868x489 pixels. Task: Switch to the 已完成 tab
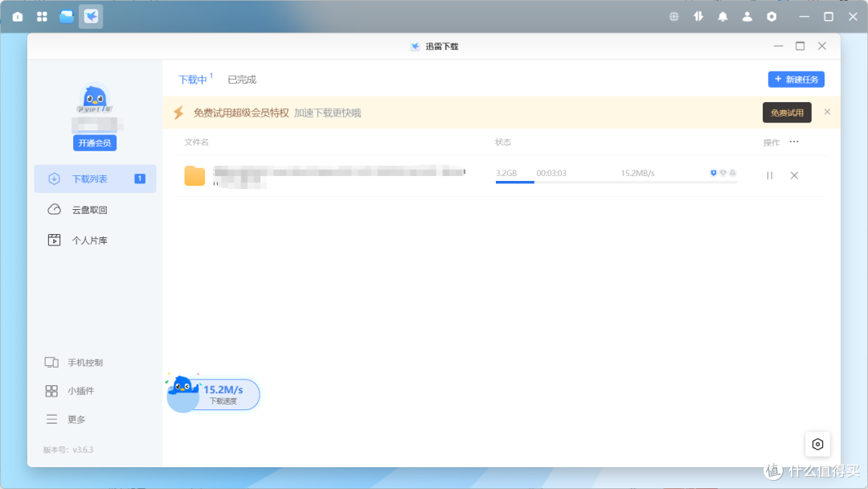click(x=242, y=80)
